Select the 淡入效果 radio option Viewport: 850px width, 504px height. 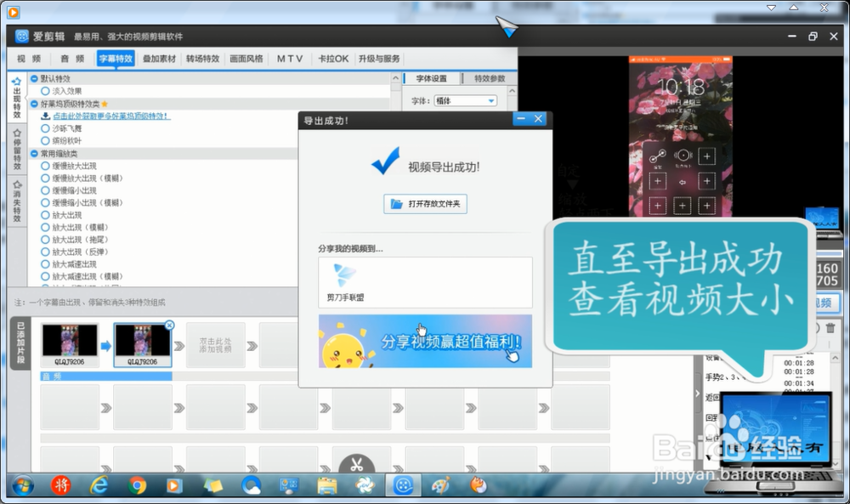pos(46,91)
